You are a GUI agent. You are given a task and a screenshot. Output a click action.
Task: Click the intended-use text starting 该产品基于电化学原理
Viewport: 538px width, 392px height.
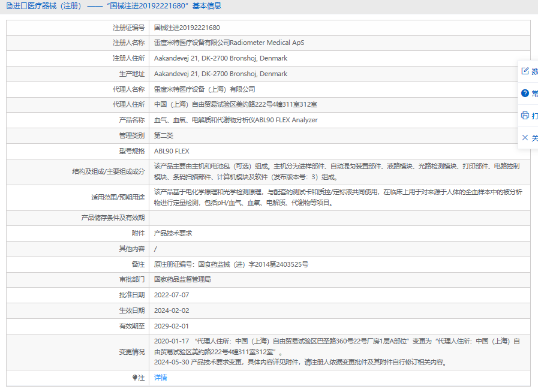pyautogui.click(x=338, y=197)
